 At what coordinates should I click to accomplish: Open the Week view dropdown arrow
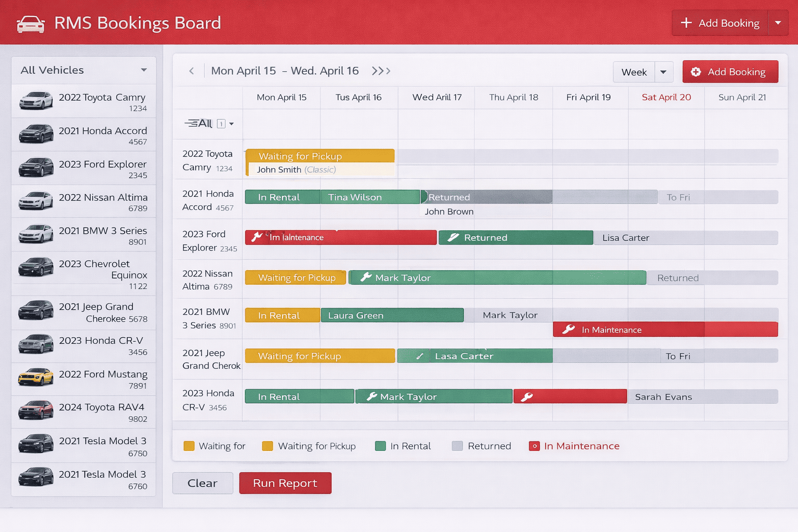[663, 72]
